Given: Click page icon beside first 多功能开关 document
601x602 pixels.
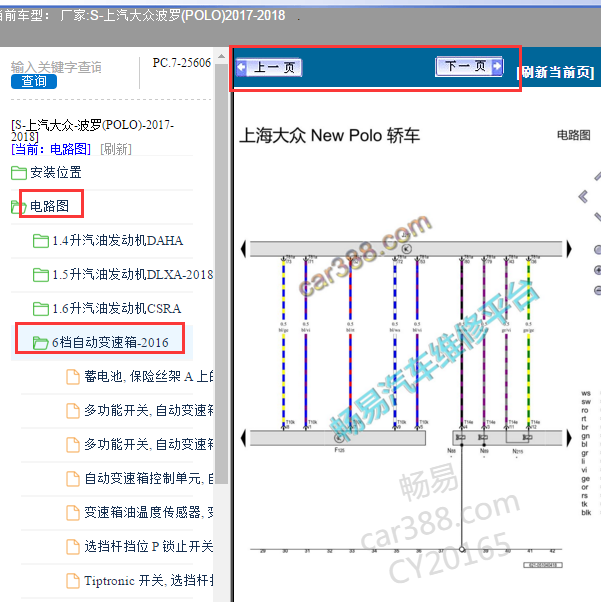Looking at the screenshot, I should (73, 410).
